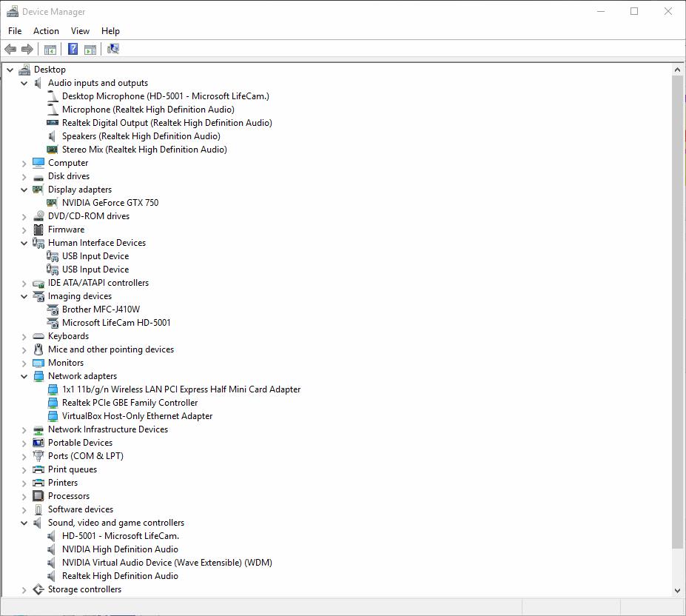The height and width of the screenshot is (616, 686).
Task: Click the Stereo Mix device icon
Action: [52, 150]
